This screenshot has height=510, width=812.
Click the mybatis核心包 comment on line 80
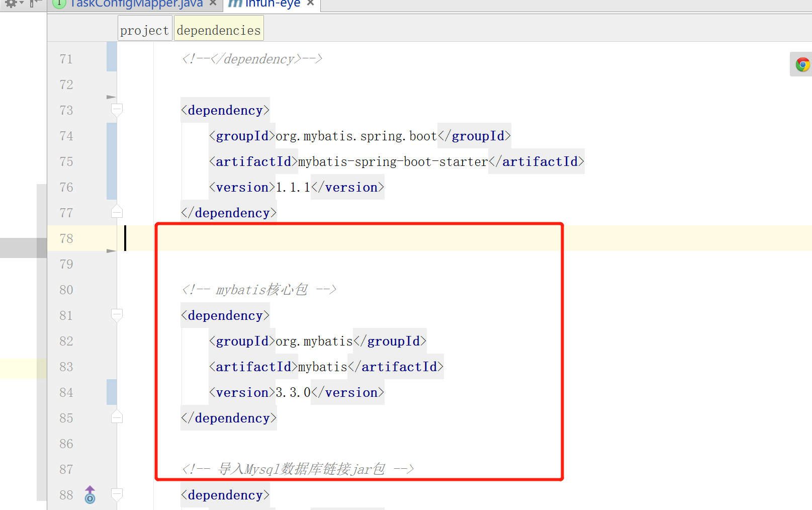pyautogui.click(x=259, y=290)
